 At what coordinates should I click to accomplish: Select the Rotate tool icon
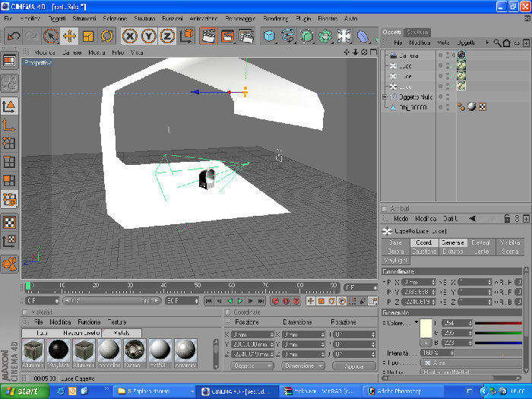tap(107, 36)
